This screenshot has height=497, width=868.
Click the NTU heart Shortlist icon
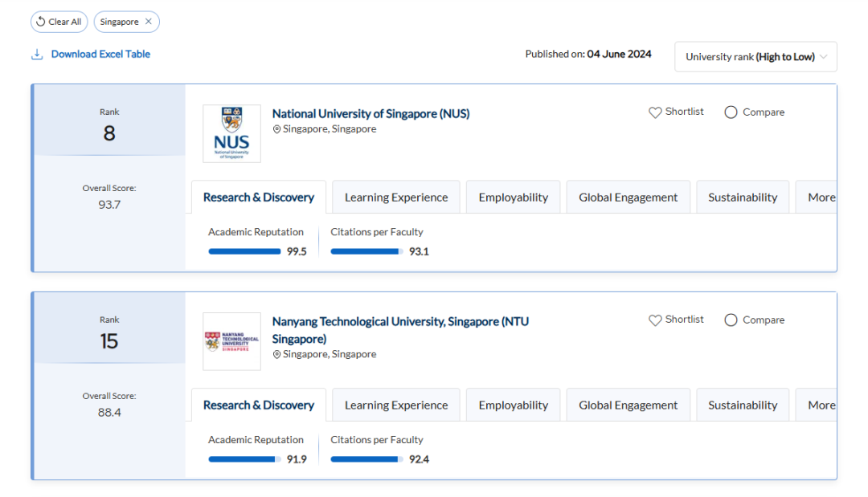click(655, 320)
